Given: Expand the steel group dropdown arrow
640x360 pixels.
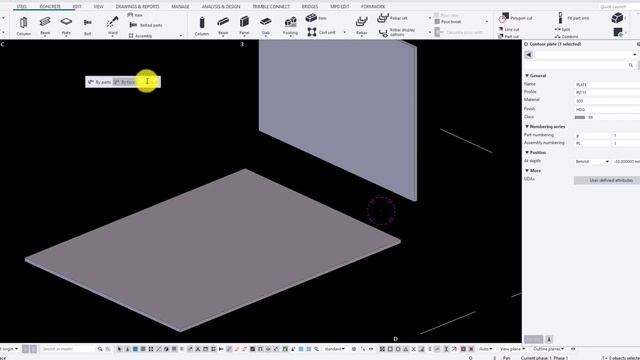Looking at the screenshot, I should 181,36.
